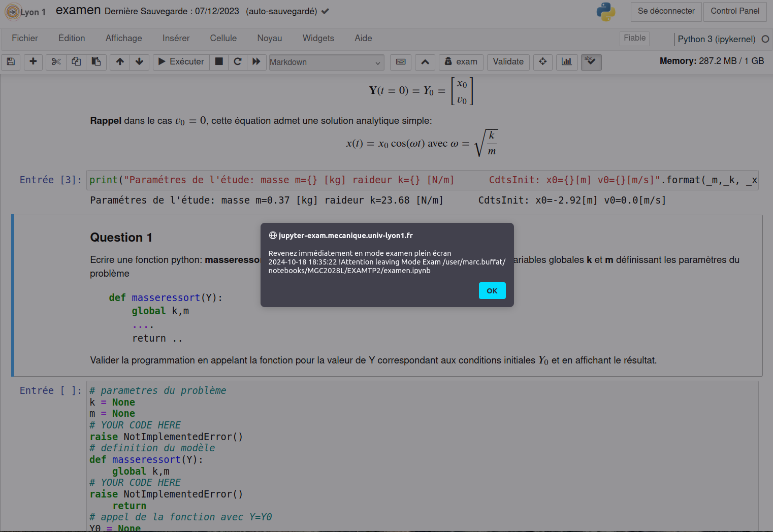The image size is (773, 532).
Task: Toggle the Fiable trust indicator
Action: pyautogui.click(x=634, y=38)
